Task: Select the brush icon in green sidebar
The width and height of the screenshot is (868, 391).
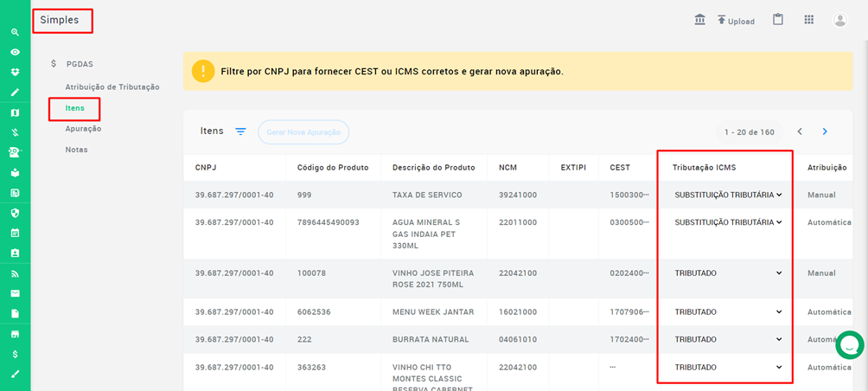Action: 15,374
